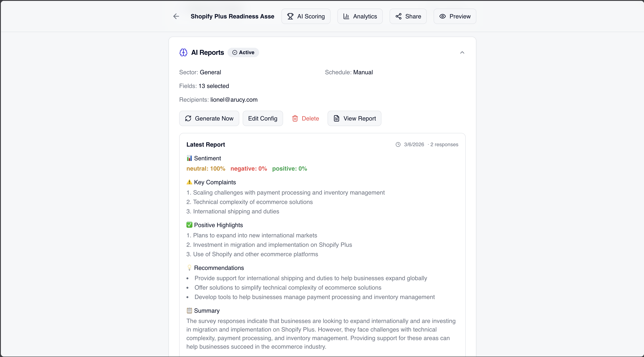
Task: Click the Active status badge
Action: point(243,52)
